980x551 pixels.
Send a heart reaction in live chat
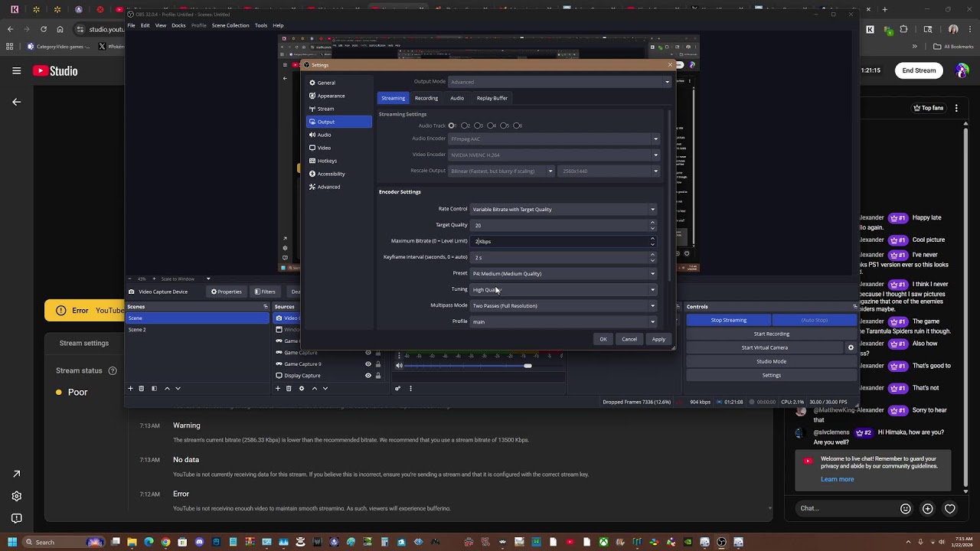point(950,508)
